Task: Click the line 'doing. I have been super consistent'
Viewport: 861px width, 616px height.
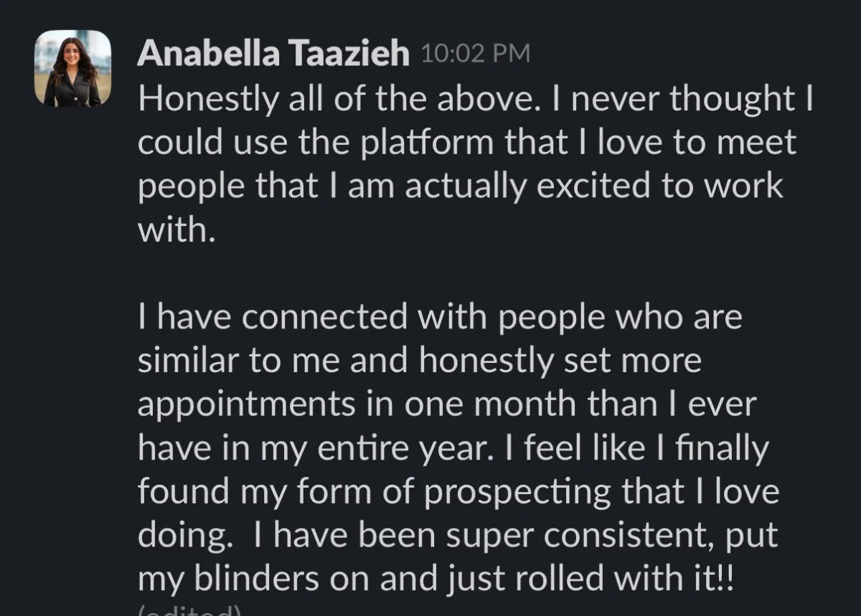Action: pyautogui.click(x=458, y=536)
